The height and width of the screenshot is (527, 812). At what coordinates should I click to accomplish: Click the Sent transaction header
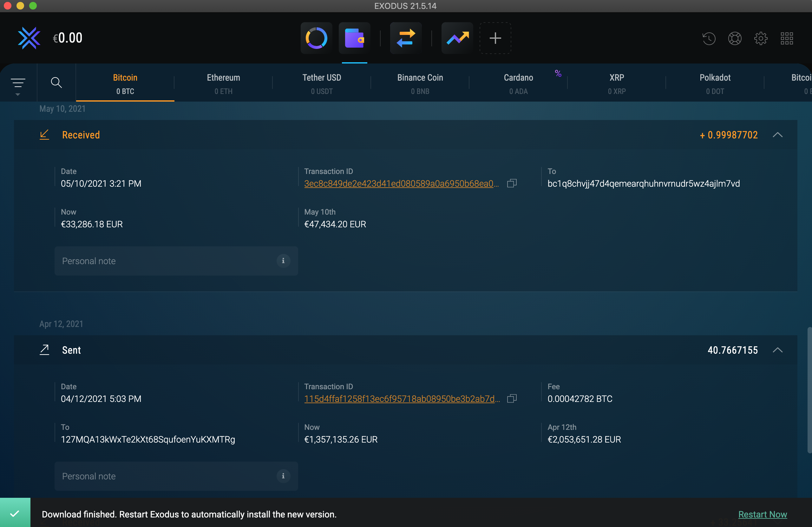(406, 350)
